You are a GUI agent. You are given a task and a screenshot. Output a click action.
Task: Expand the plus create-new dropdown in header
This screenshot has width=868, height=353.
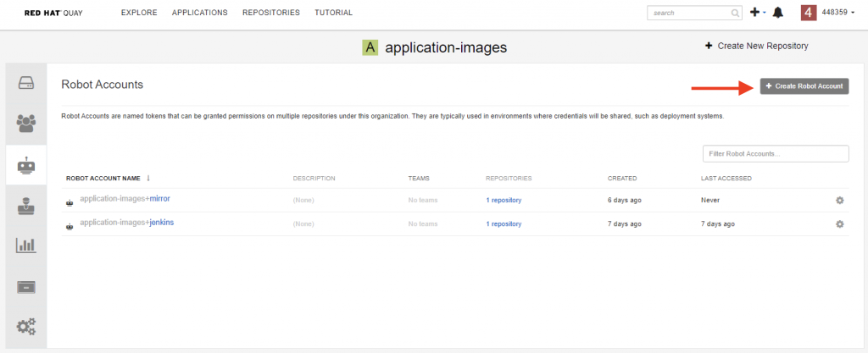pyautogui.click(x=757, y=12)
